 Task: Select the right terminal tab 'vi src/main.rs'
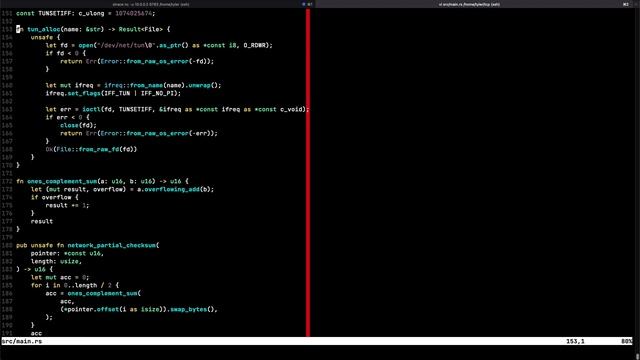[469, 4]
